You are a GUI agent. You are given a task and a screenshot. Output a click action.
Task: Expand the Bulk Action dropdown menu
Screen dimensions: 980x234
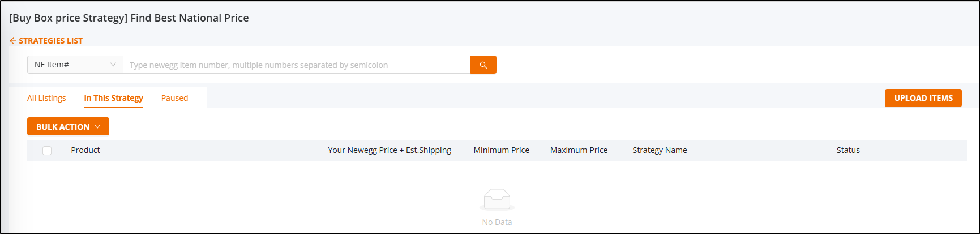click(x=68, y=126)
